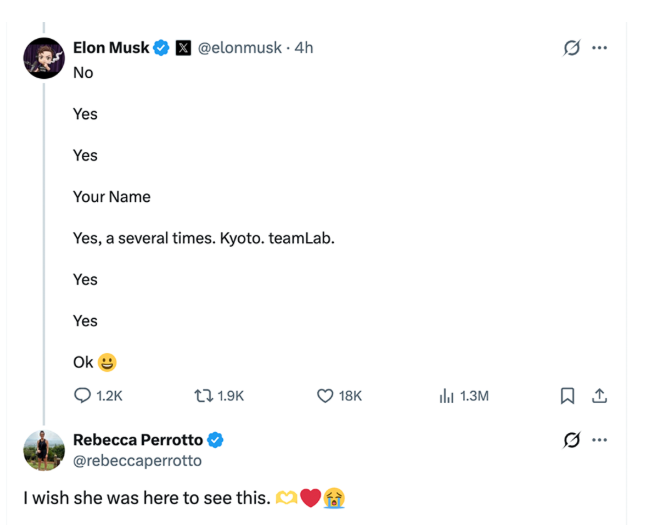
Task: Open Rebecca Perrotto's profile picture
Action: pos(44,450)
